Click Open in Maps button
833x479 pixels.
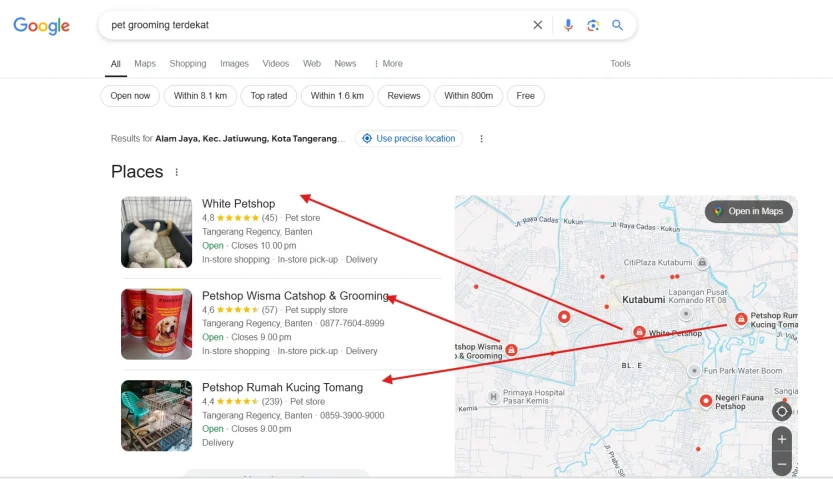click(749, 211)
